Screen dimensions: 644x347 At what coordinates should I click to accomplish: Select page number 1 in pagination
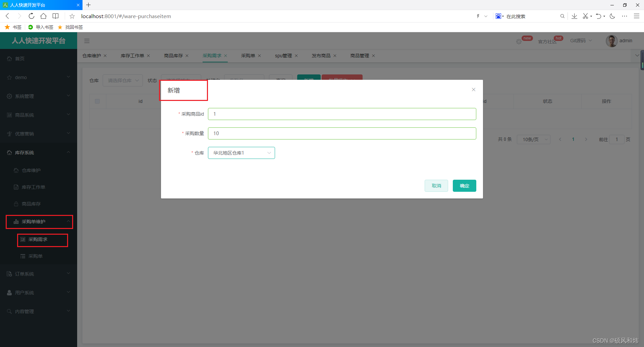(573, 139)
